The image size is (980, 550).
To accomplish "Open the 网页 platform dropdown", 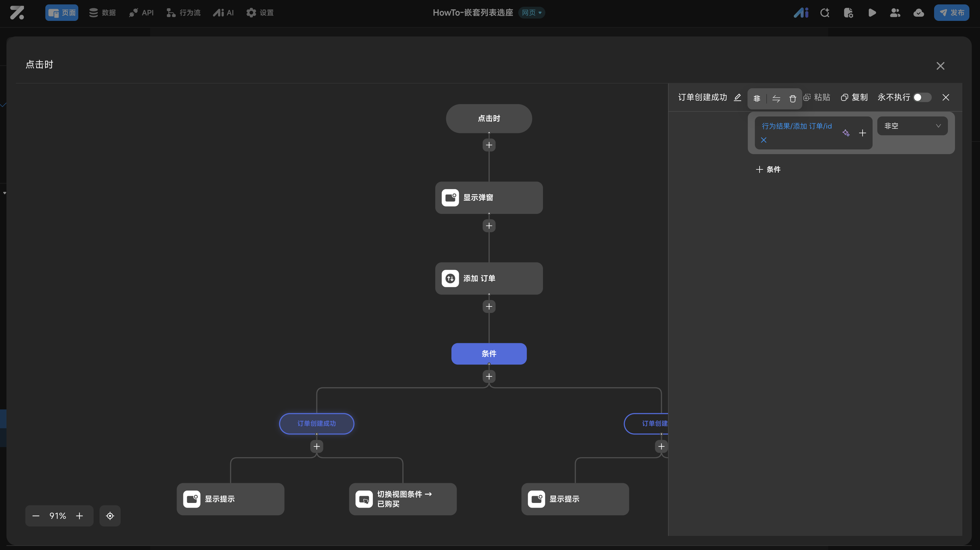I will coord(531,13).
